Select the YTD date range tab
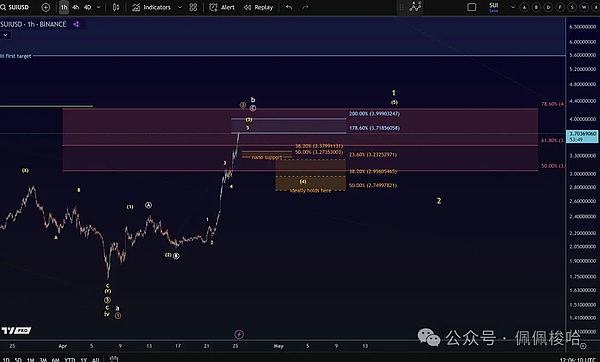 coord(70,359)
